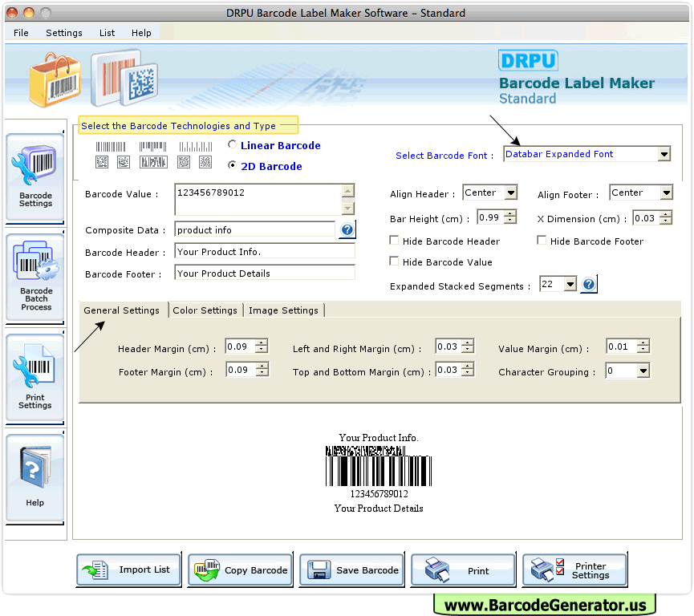Adjust Bar Height stepper arrows
The width and height of the screenshot is (694, 616).
pyautogui.click(x=510, y=217)
